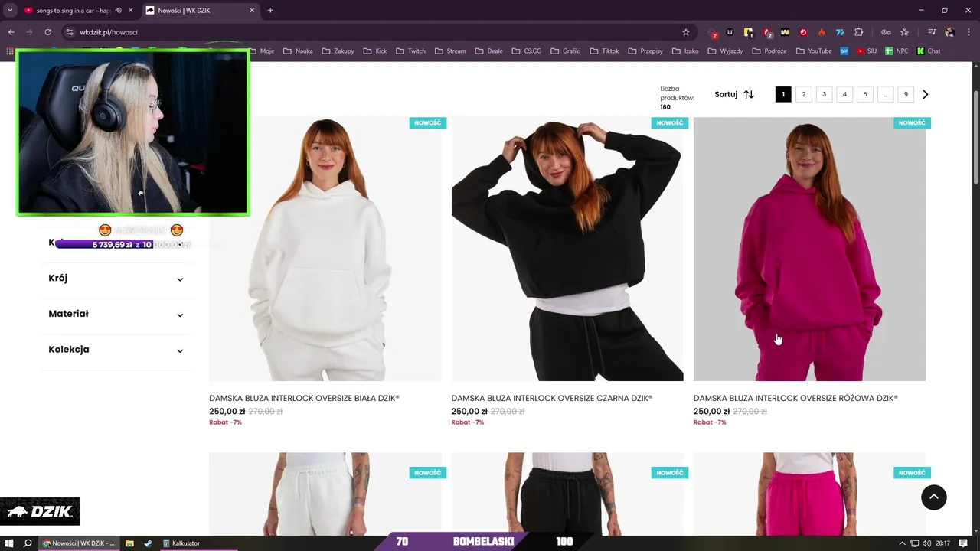
Task: Open the GIF bookmark icon
Action: point(844,51)
